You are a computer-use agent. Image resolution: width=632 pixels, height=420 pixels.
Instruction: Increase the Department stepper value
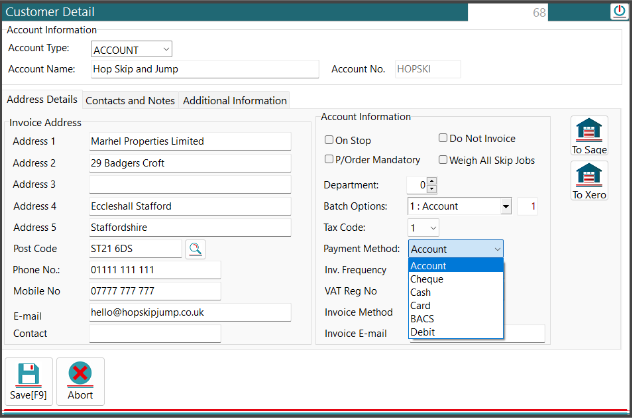433,181
